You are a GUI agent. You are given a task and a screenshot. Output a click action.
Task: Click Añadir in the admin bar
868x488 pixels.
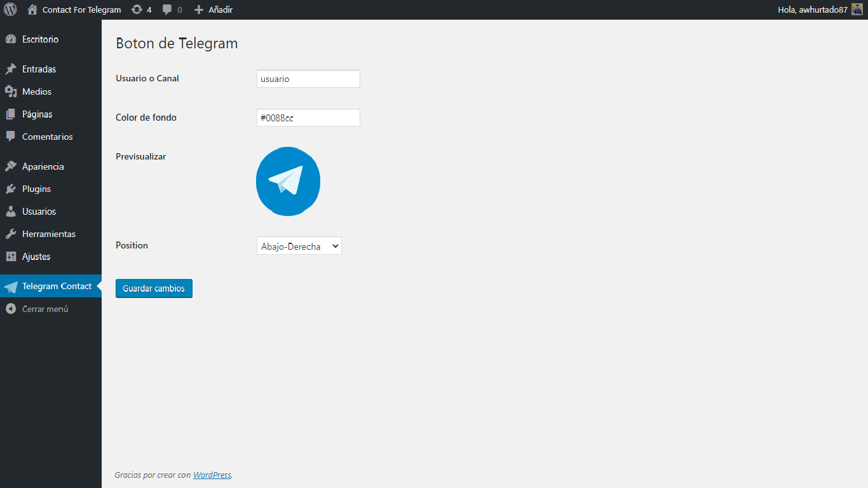tap(220, 10)
